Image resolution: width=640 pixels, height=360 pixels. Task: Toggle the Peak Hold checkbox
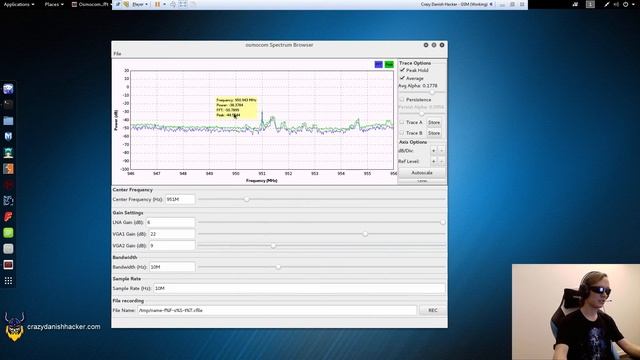click(x=402, y=70)
